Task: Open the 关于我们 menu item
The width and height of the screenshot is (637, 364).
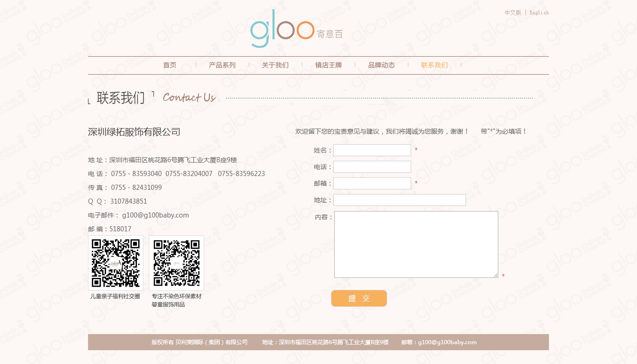Action: point(275,65)
